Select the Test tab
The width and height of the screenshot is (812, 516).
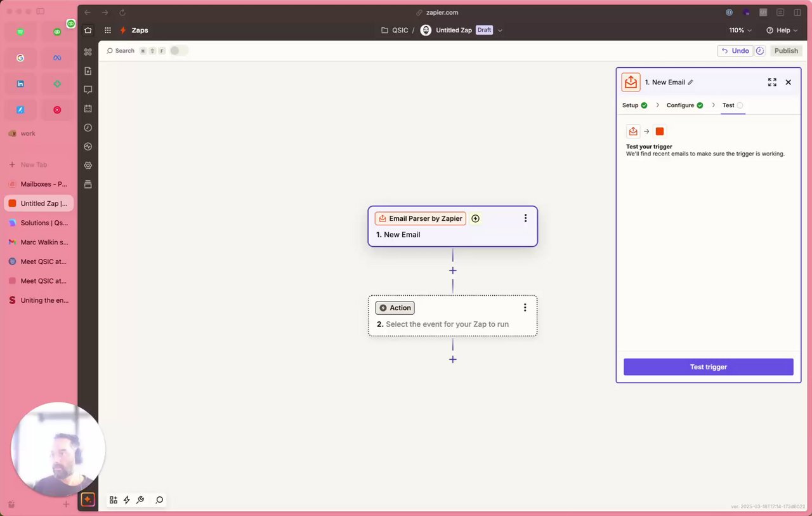coord(732,105)
